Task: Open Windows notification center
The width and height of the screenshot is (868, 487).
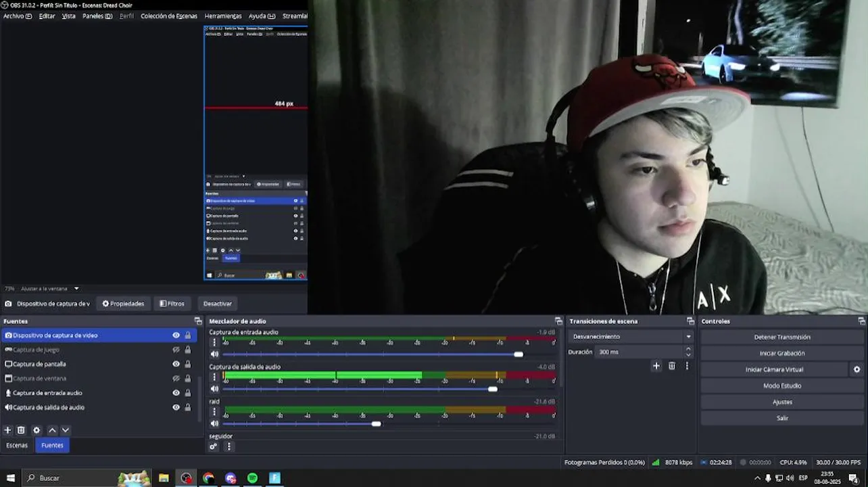Action: click(x=853, y=478)
